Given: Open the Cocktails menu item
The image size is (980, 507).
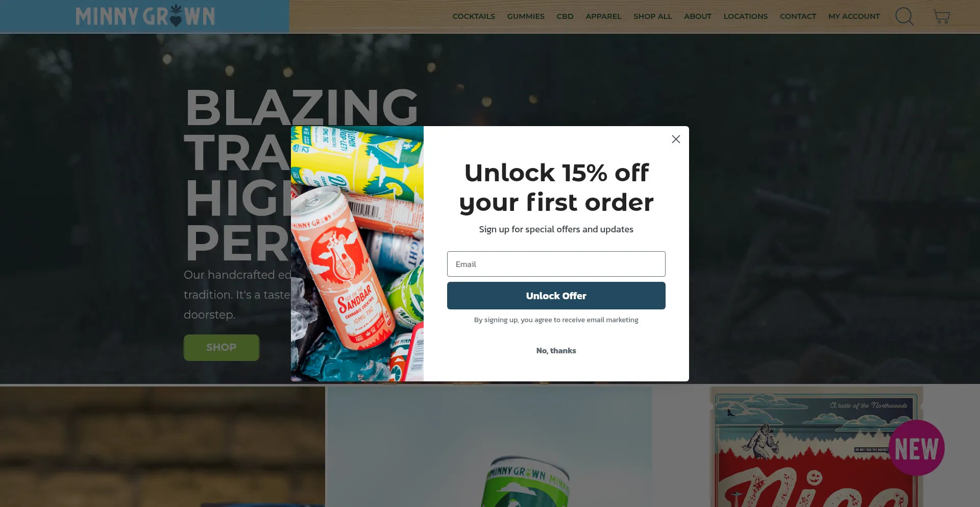Looking at the screenshot, I should tap(474, 16).
